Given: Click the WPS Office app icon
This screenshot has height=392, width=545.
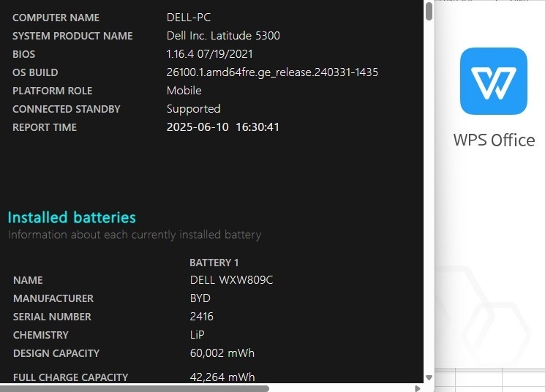Looking at the screenshot, I should point(494,81).
